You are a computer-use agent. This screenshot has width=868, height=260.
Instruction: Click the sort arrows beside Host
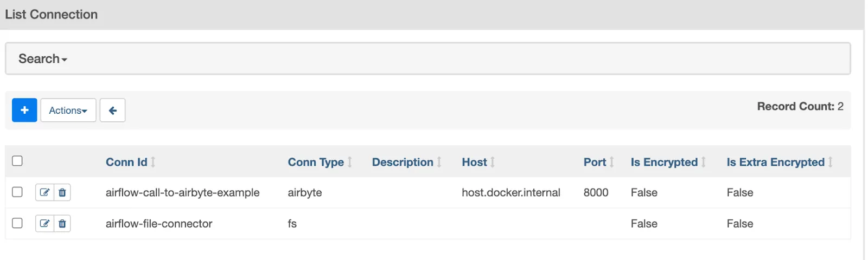(x=493, y=162)
